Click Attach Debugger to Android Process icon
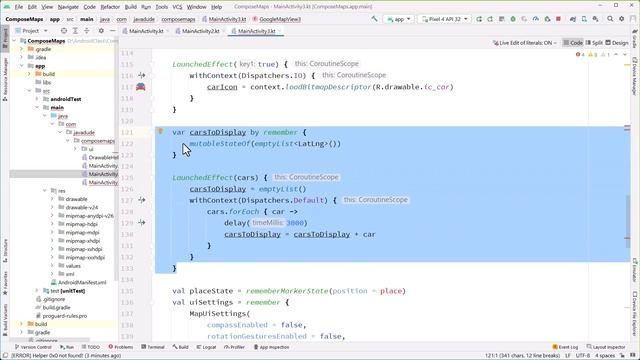640x360 pixels. pos(547,19)
